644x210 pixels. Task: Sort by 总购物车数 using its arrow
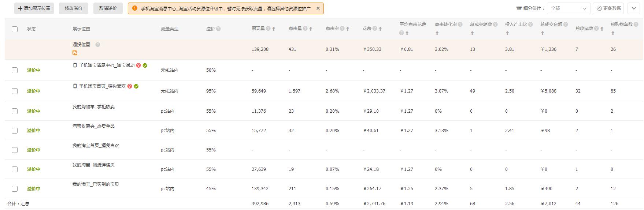click(x=613, y=33)
